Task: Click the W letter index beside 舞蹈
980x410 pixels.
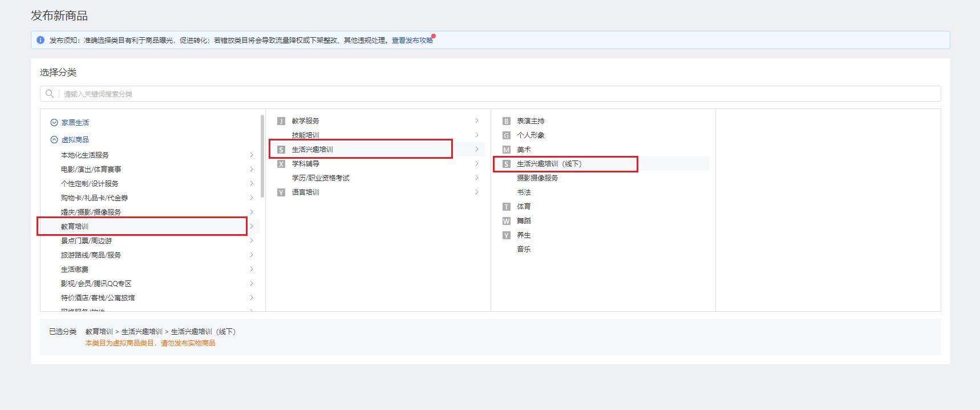Action: [506, 221]
